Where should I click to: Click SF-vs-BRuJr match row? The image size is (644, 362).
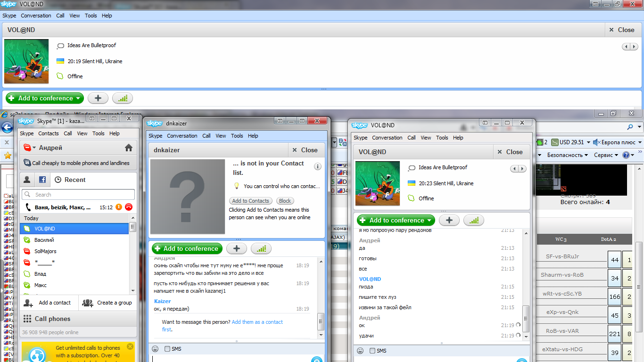pyautogui.click(x=562, y=256)
